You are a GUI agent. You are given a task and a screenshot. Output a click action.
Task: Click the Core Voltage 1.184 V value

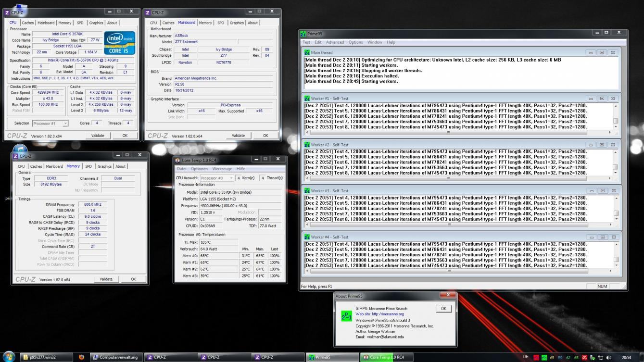[x=90, y=52]
